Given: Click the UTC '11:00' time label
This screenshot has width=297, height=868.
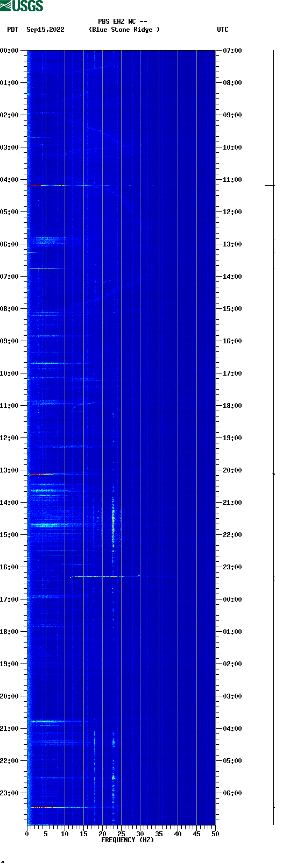Looking at the screenshot, I should point(232,180).
